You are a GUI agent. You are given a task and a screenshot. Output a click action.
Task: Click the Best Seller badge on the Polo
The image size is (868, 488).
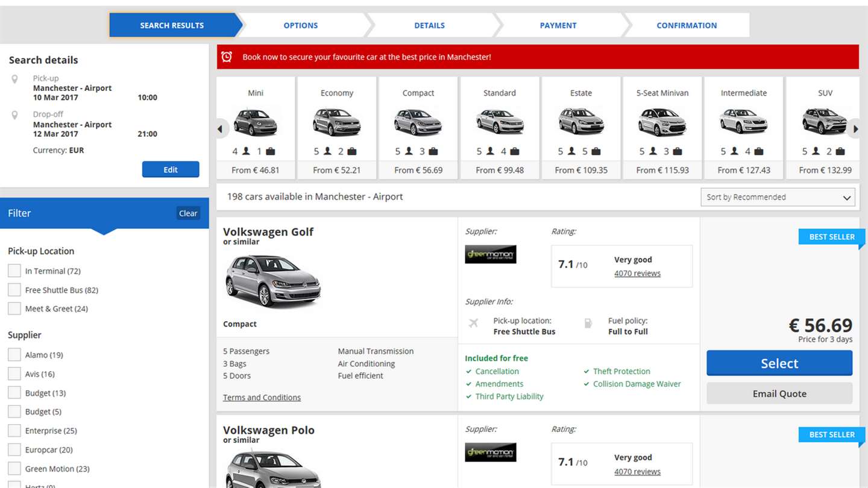[x=832, y=434]
